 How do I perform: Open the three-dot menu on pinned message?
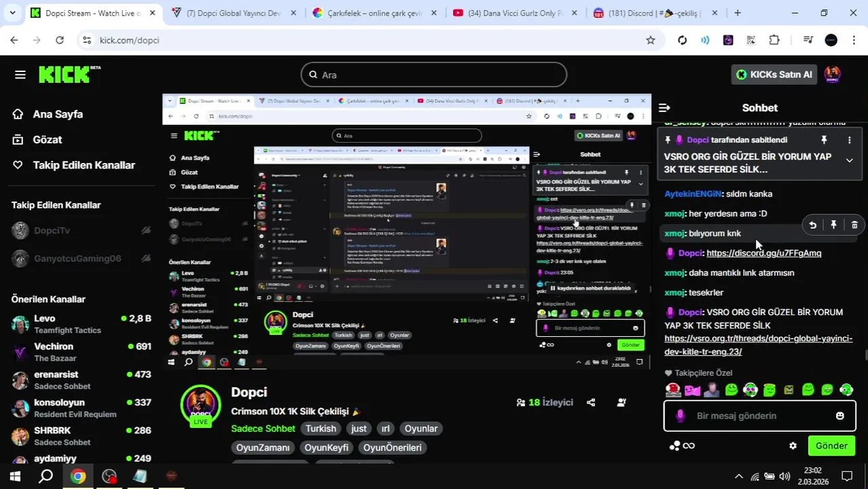point(849,140)
